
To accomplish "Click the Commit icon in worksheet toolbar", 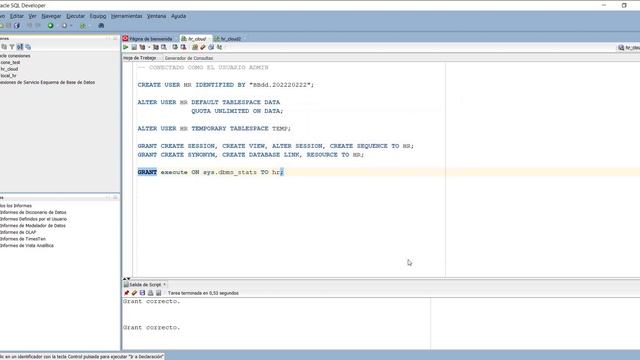I will tap(175, 47).
